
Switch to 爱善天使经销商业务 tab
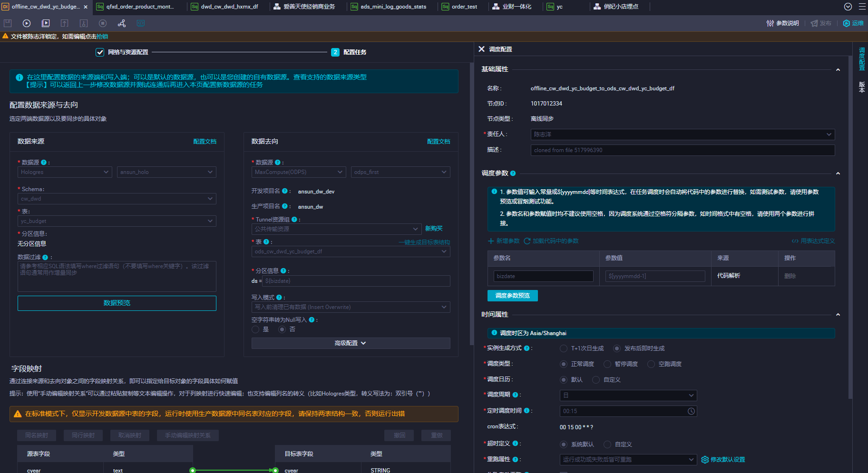(x=308, y=7)
